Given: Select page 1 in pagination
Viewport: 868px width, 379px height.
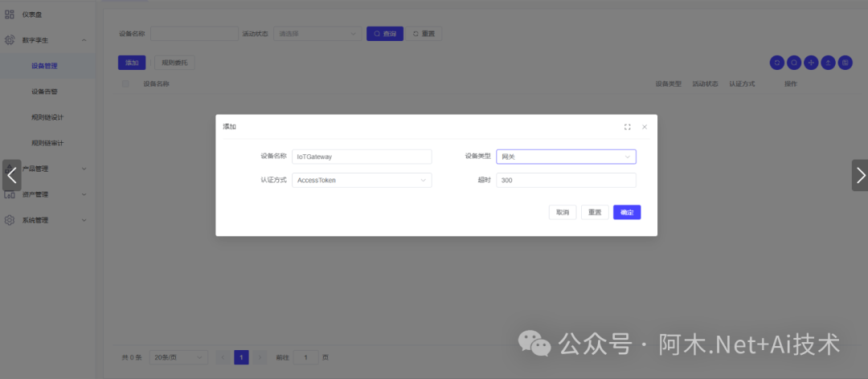Looking at the screenshot, I should pyautogui.click(x=241, y=357).
